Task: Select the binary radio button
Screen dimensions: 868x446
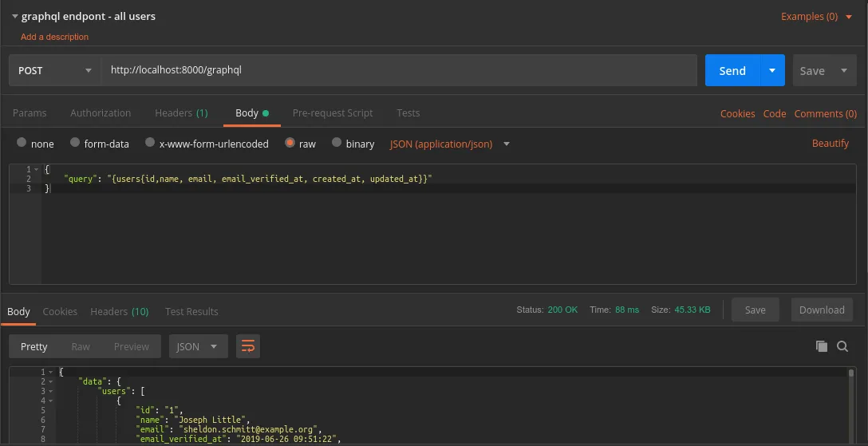Action: 337,143
